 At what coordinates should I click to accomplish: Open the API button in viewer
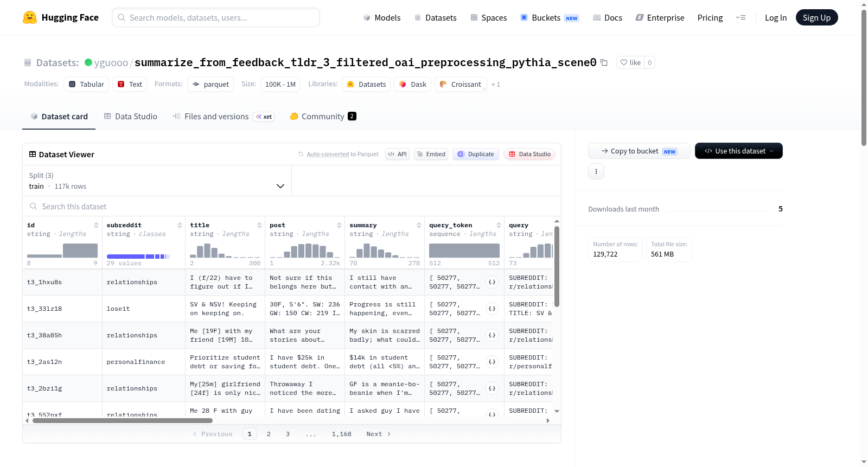tap(397, 154)
